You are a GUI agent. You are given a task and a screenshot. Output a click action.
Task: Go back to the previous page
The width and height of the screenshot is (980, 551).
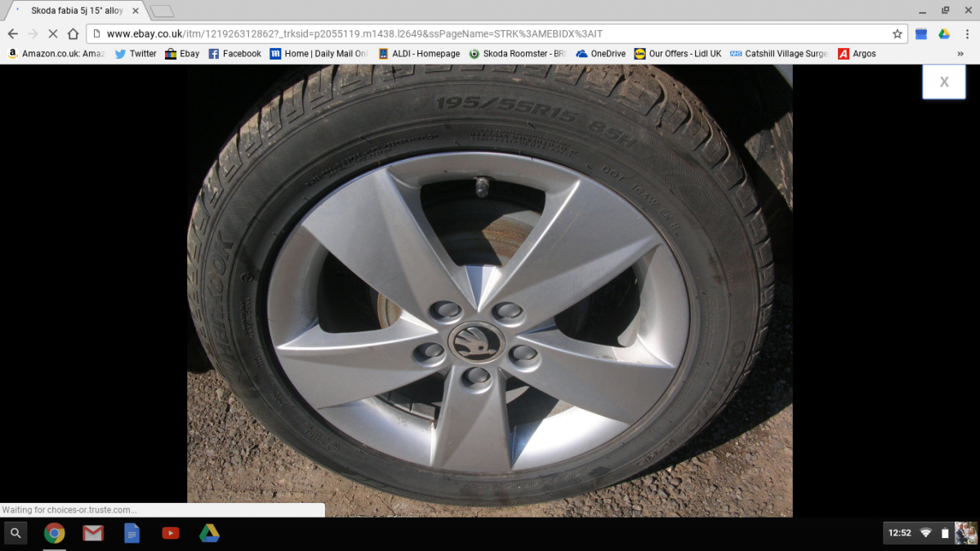pyautogui.click(x=12, y=33)
